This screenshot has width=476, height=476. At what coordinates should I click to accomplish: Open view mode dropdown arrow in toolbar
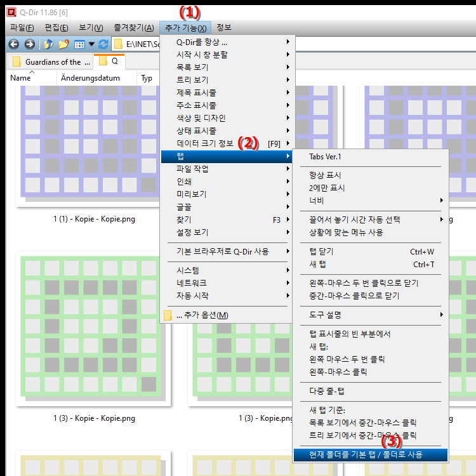click(x=91, y=44)
